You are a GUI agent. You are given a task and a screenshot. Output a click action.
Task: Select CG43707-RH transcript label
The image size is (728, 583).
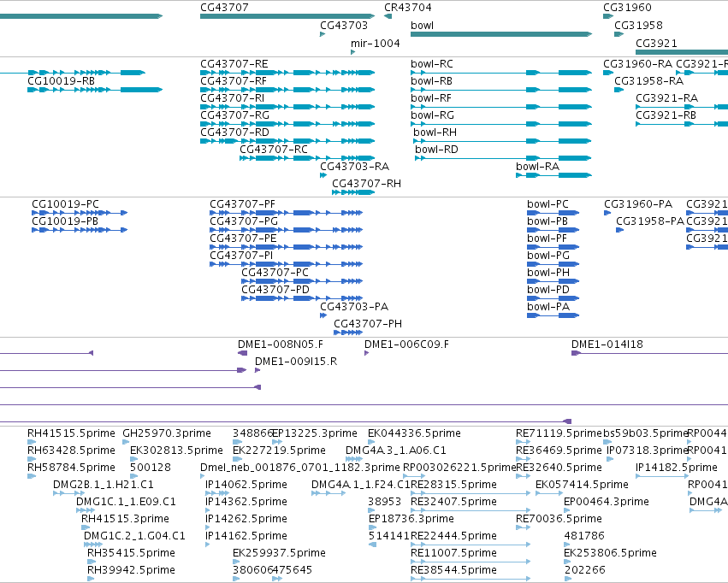pyautogui.click(x=366, y=184)
